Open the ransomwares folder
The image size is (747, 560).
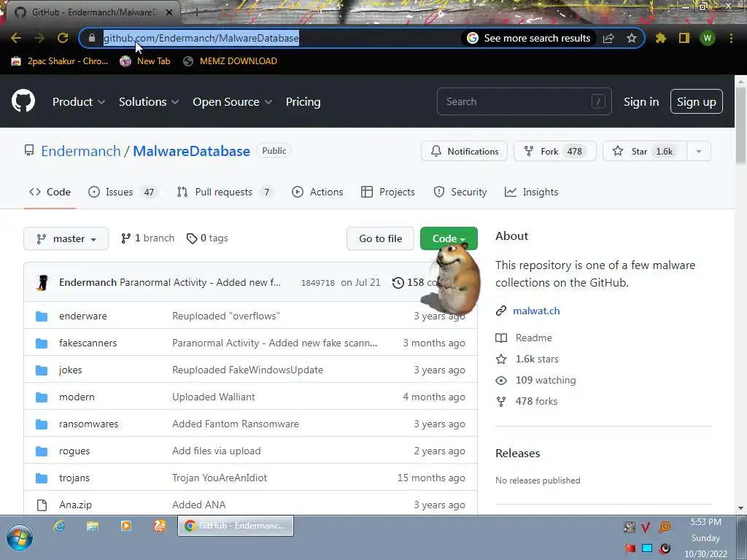tap(88, 424)
